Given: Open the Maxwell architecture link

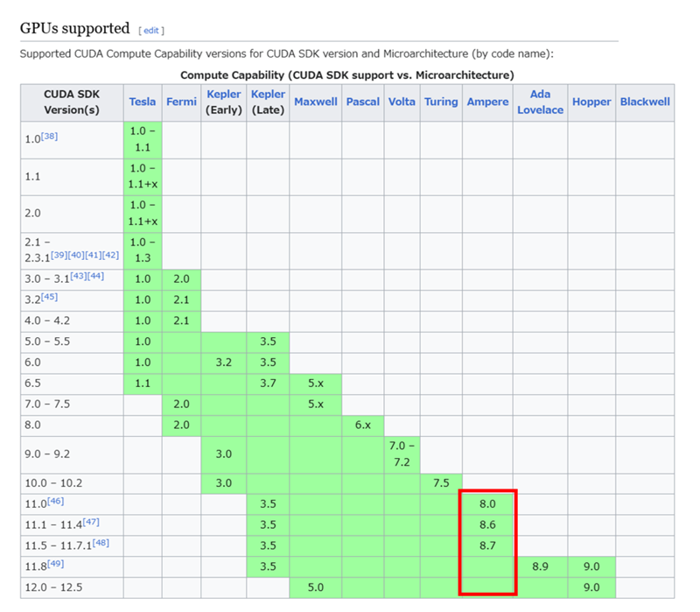Looking at the screenshot, I should [x=315, y=102].
